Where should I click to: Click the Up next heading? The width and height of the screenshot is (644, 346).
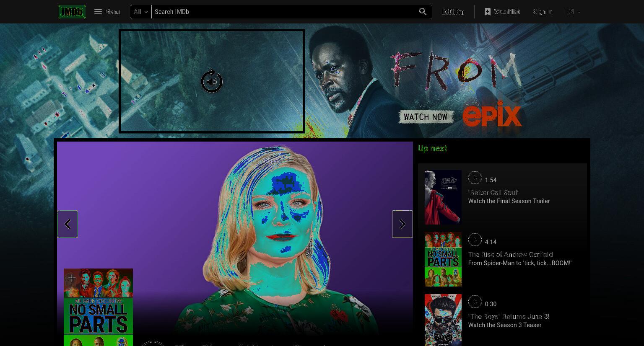[x=432, y=148]
